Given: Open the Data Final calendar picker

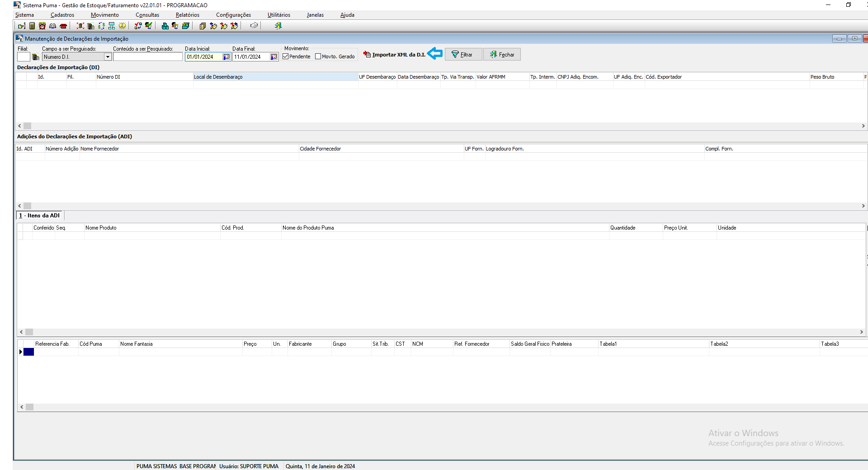Looking at the screenshot, I should 274,57.
